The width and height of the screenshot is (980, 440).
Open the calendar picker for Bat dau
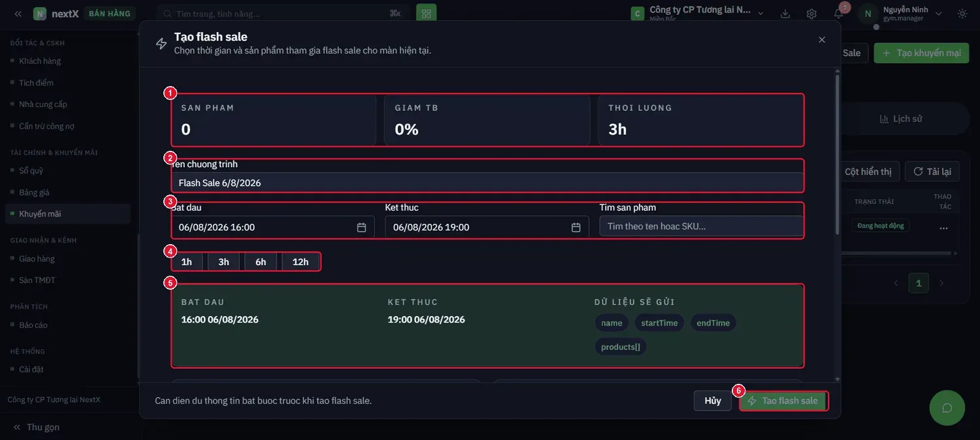361,227
